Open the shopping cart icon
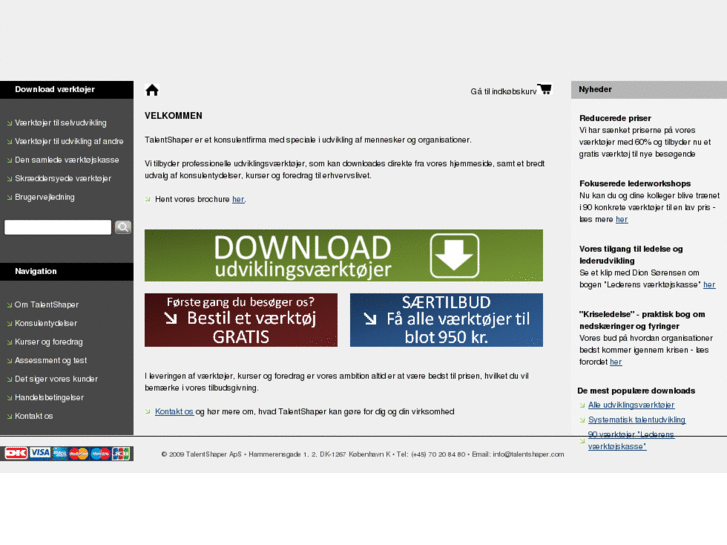The height and width of the screenshot is (545, 727). pyautogui.click(x=545, y=89)
